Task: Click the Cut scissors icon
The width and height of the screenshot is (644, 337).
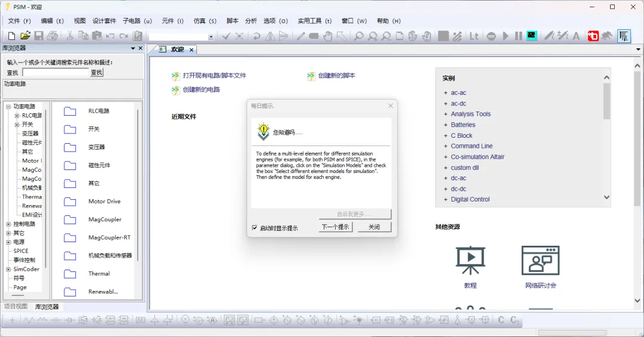Action: click(70, 36)
